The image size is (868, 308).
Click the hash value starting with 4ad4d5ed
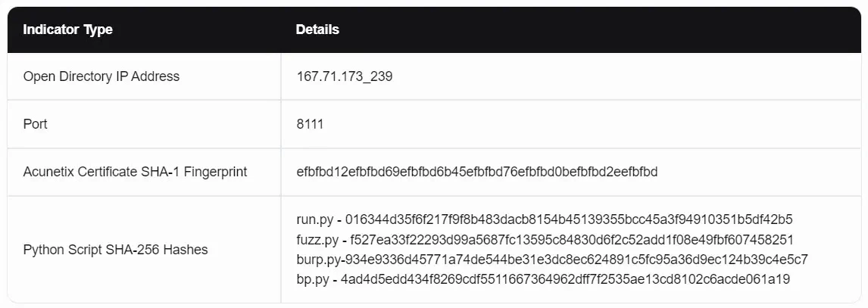click(565, 279)
